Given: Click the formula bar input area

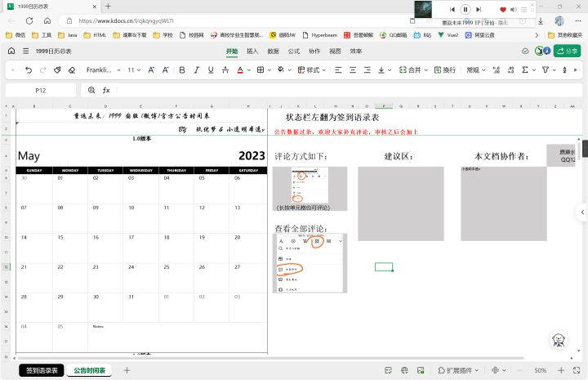Looking at the screenshot, I should pyautogui.click(x=349, y=91).
